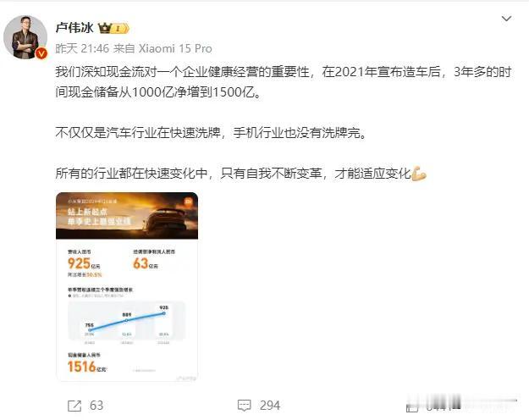Click the car banner at image top
This screenshot has height=420, width=529.
127,216
